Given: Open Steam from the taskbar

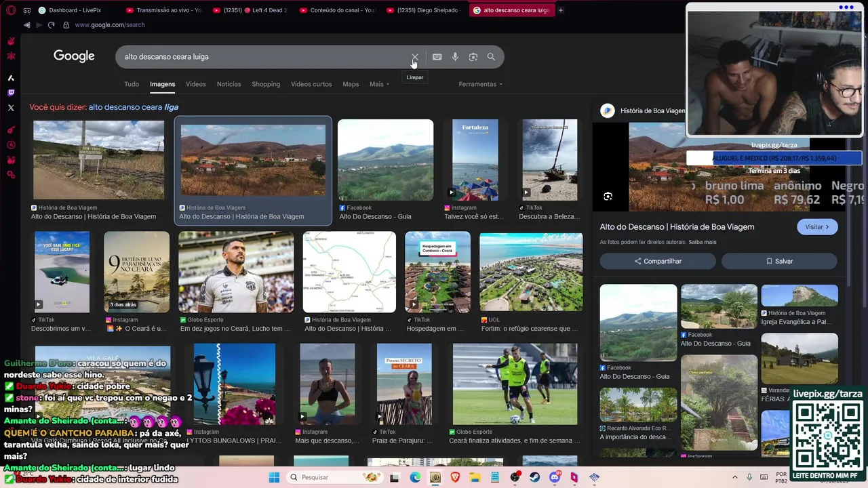Looking at the screenshot, I should [x=535, y=477].
